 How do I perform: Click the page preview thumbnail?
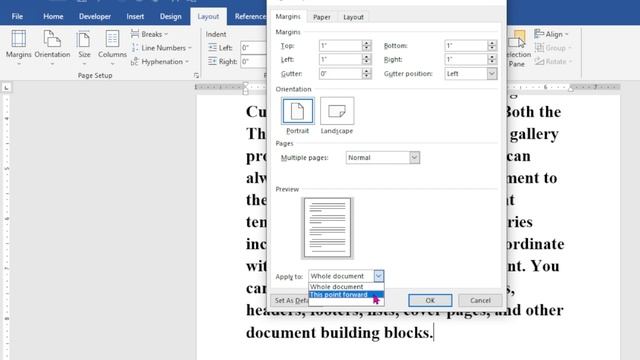click(x=327, y=228)
